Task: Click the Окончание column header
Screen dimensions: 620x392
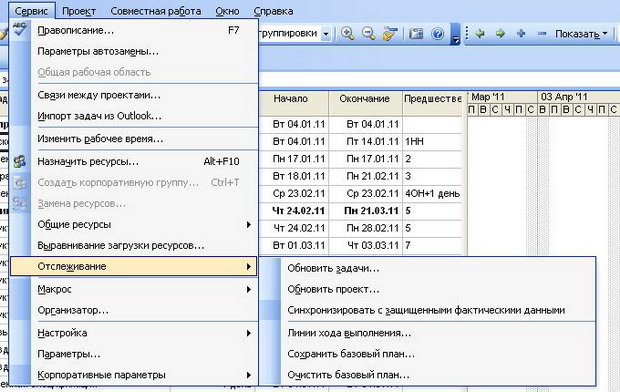Action: coord(365,104)
